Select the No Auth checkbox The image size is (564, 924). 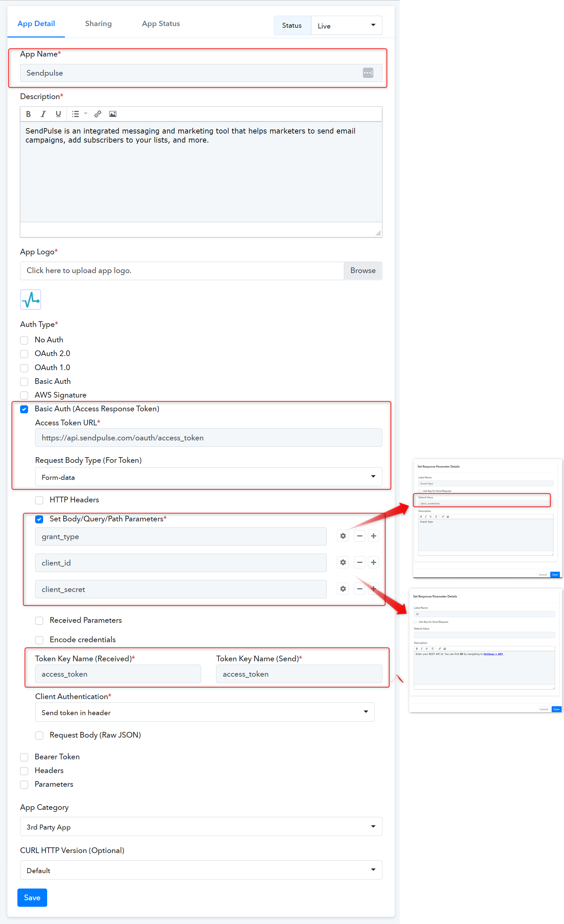pyautogui.click(x=24, y=340)
